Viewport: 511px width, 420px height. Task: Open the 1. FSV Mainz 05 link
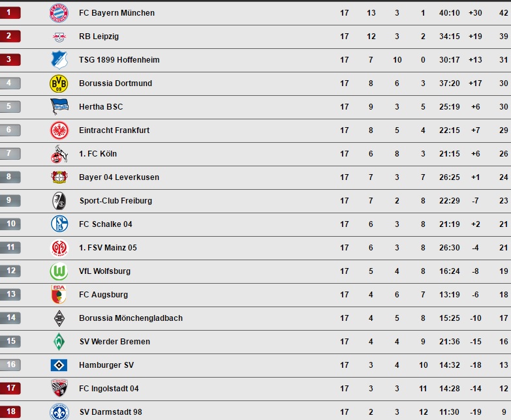[x=108, y=248]
